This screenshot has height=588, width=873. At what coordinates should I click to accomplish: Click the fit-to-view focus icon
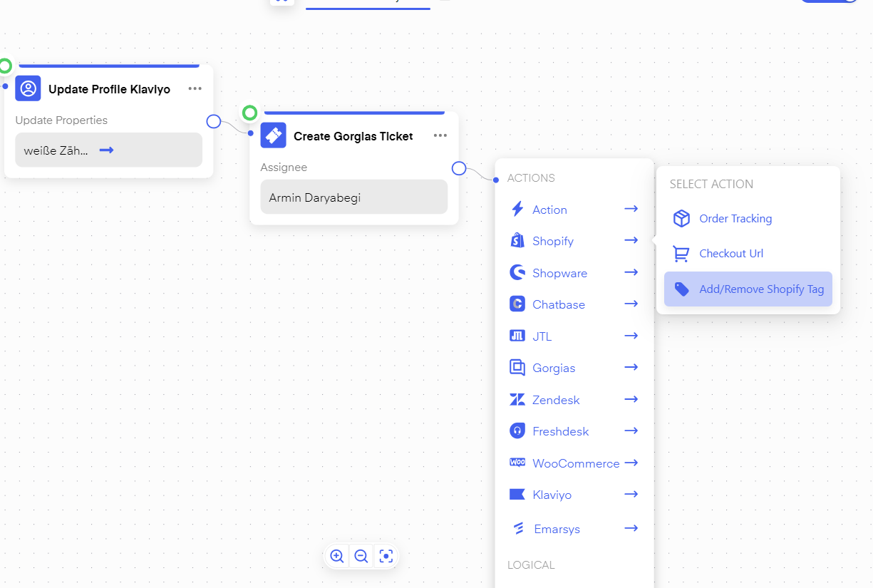coord(386,556)
